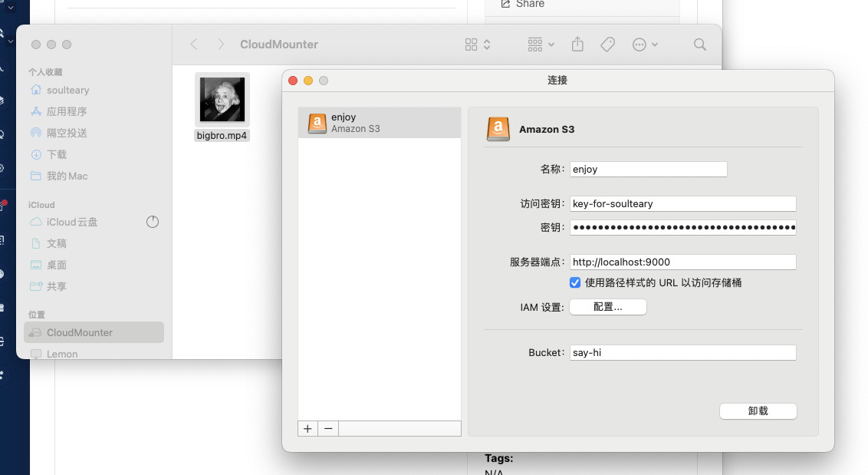Image resolution: width=868 pixels, height=475 pixels.
Task: Click the Finder tags toolbar icon
Action: coord(608,45)
